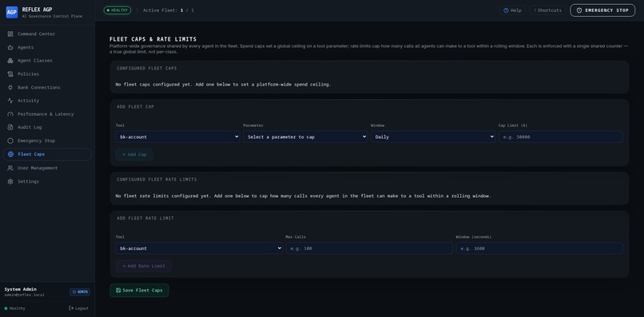Open Bank Connections page

coord(47,88)
